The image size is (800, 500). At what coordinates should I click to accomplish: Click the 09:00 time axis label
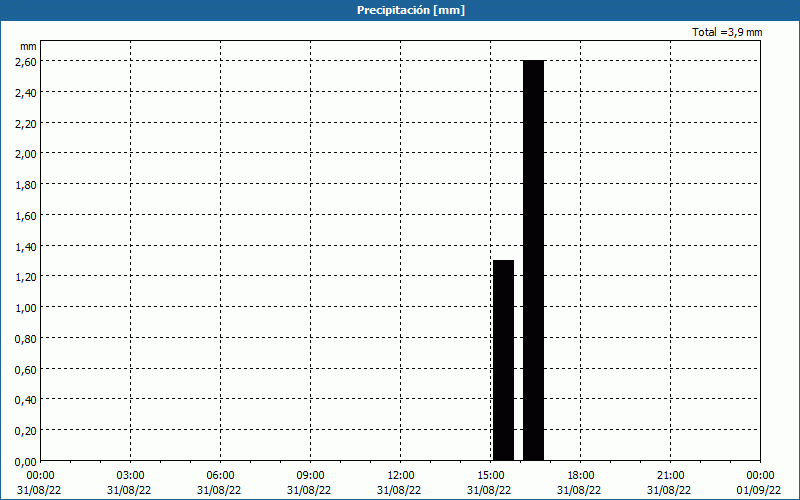pos(310,476)
